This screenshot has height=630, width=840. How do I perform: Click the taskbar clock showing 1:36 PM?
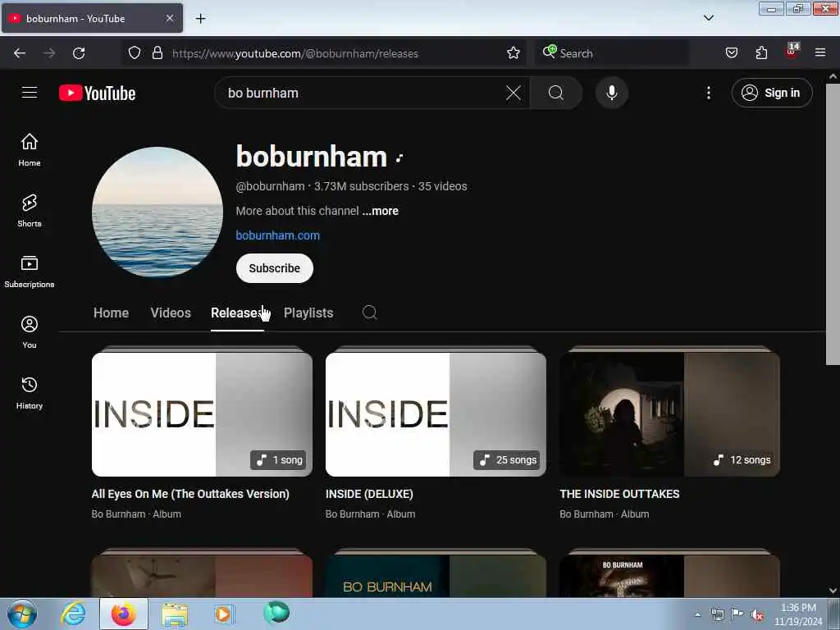(798, 614)
